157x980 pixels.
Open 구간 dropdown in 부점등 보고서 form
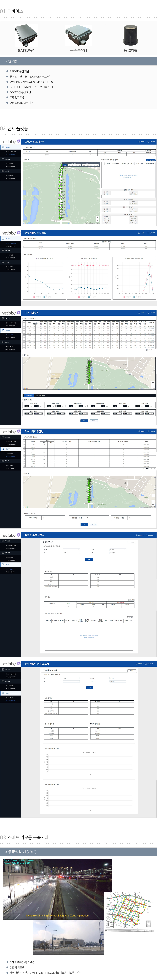pos(118,553)
